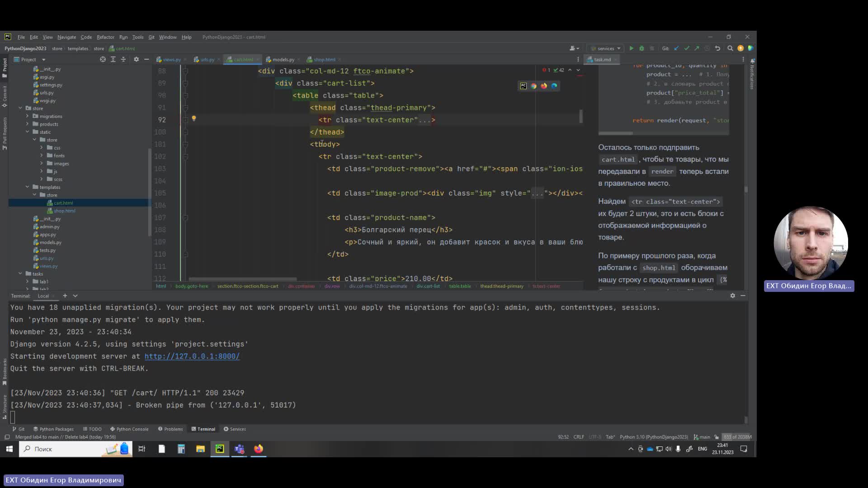
Task: Open Commit side tool window
Action: pyautogui.click(x=5, y=96)
